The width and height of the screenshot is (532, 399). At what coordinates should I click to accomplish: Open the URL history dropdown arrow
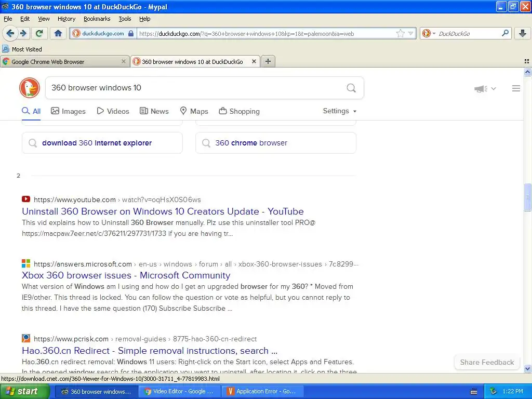click(x=410, y=33)
